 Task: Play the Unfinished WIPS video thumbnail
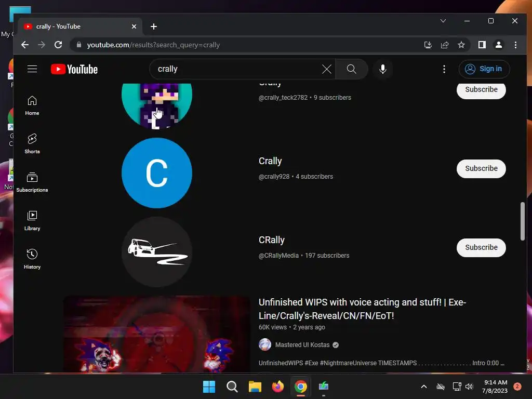[x=156, y=335]
